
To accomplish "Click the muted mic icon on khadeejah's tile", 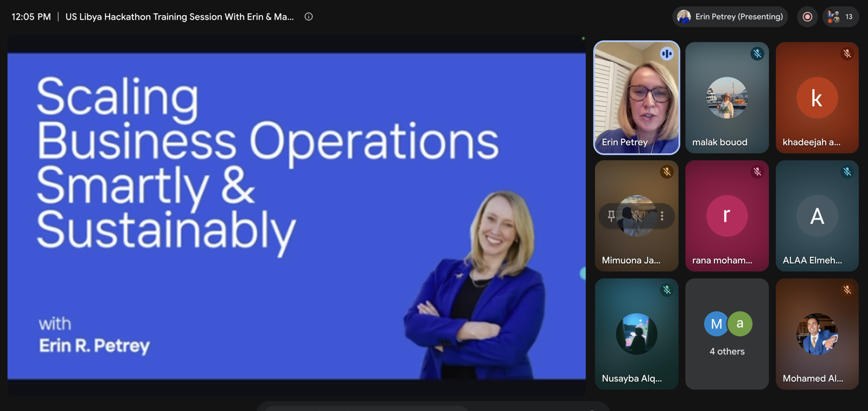I will pos(847,54).
